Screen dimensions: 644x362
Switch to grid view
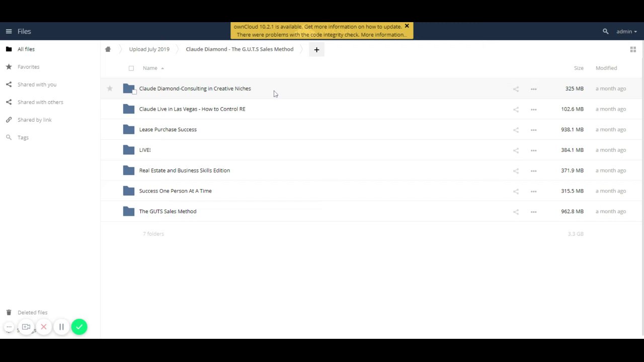[633, 49]
